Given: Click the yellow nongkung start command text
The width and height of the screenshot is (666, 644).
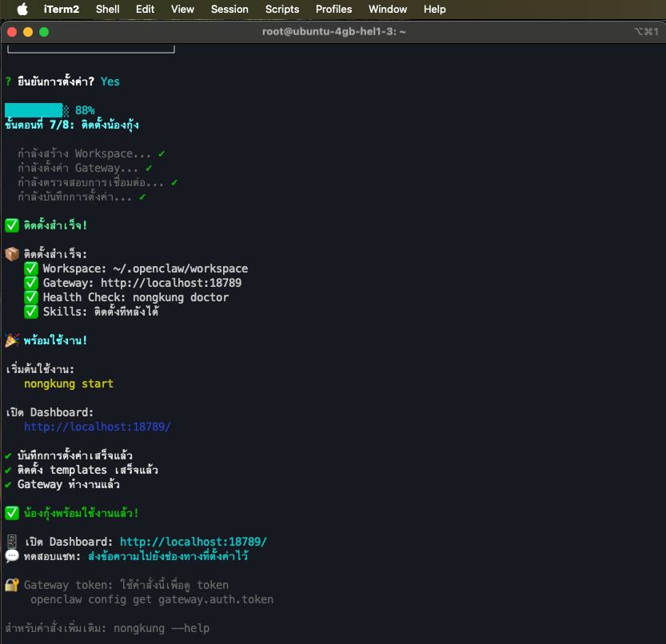Looking at the screenshot, I should click(69, 384).
